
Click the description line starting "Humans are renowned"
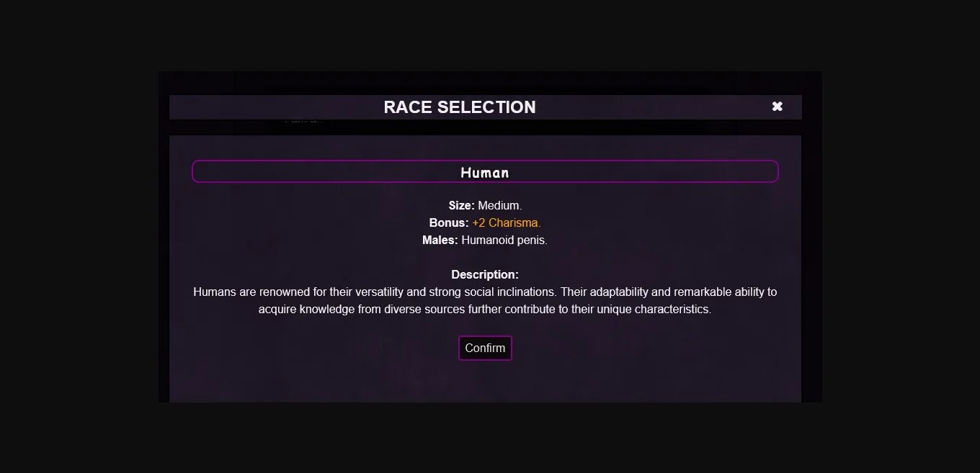click(x=485, y=292)
